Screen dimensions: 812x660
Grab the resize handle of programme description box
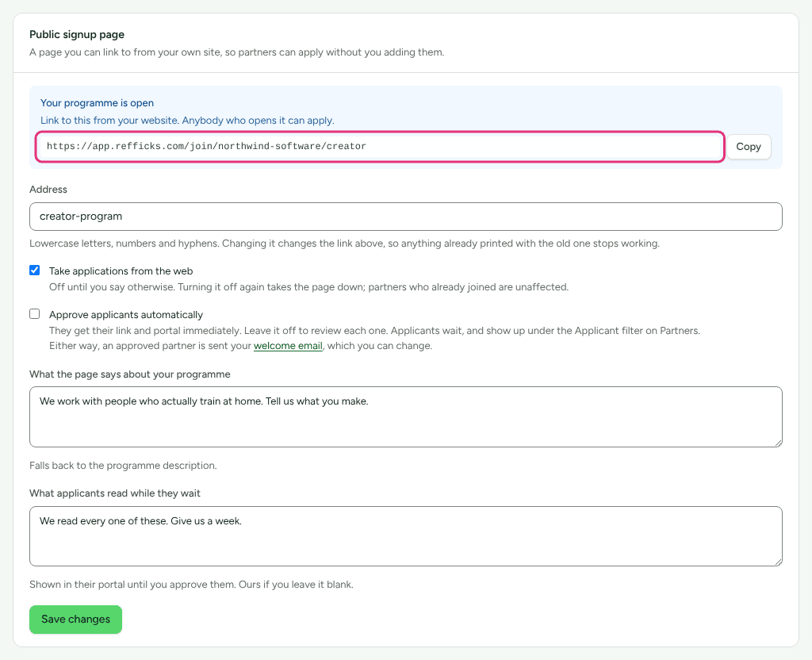(778, 443)
